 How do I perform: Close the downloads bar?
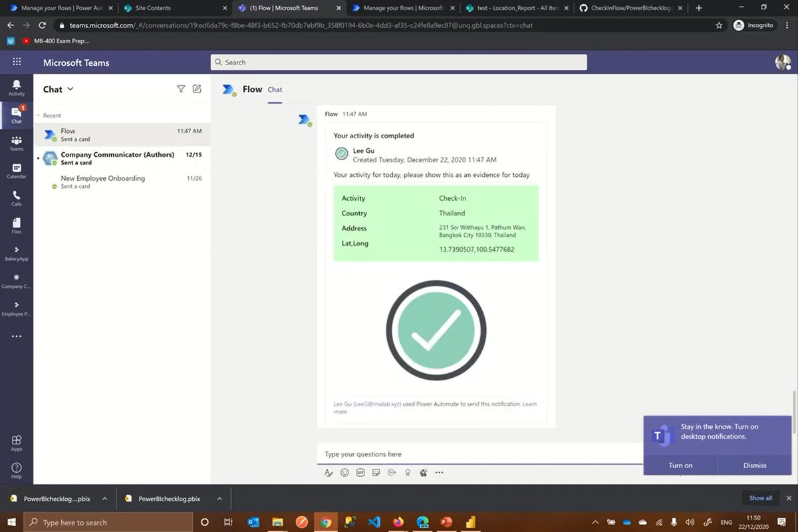point(789,498)
